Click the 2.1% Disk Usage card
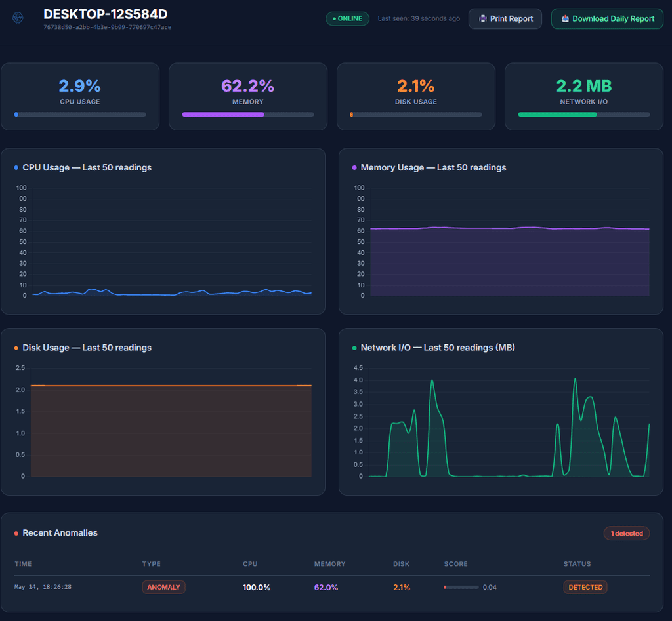Screen dimensions: 672x621 [415, 96]
